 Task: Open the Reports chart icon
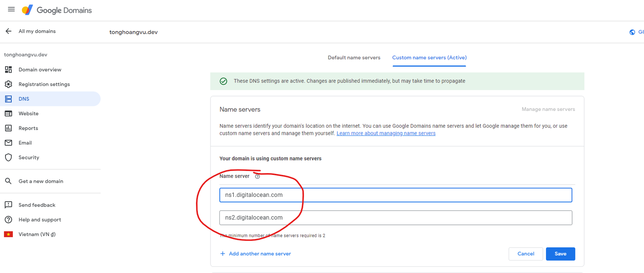(x=8, y=128)
